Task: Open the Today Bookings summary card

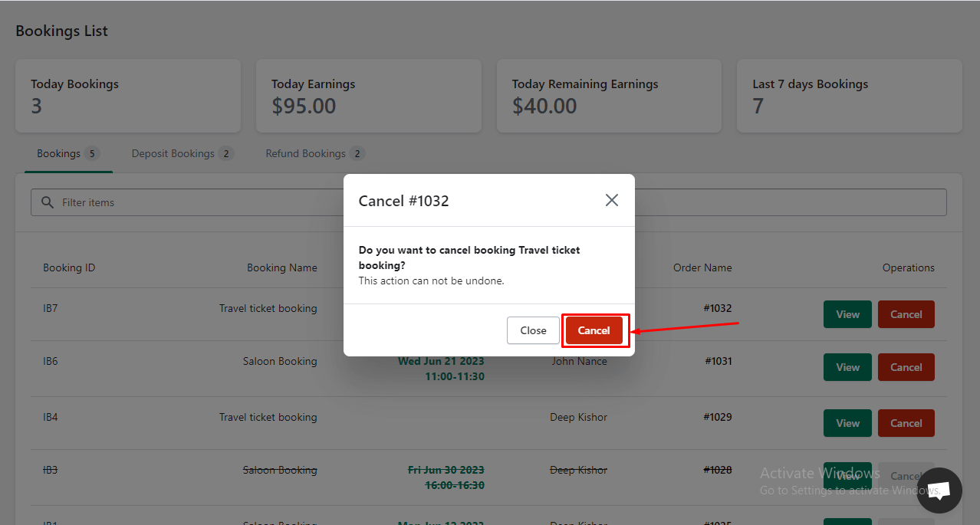Action: (x=128, y=96)
